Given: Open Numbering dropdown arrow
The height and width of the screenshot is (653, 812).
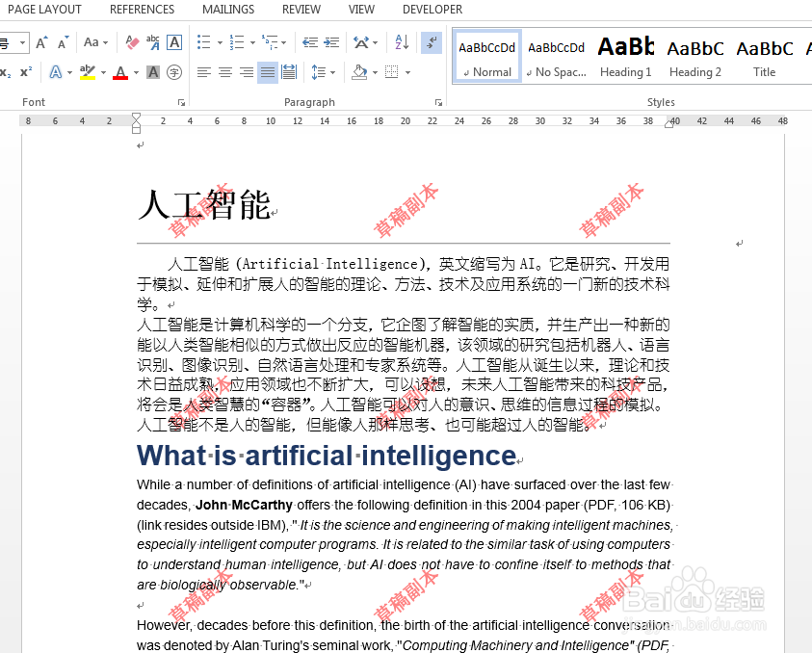Looking at the screenshot, I should click(252, 43).
